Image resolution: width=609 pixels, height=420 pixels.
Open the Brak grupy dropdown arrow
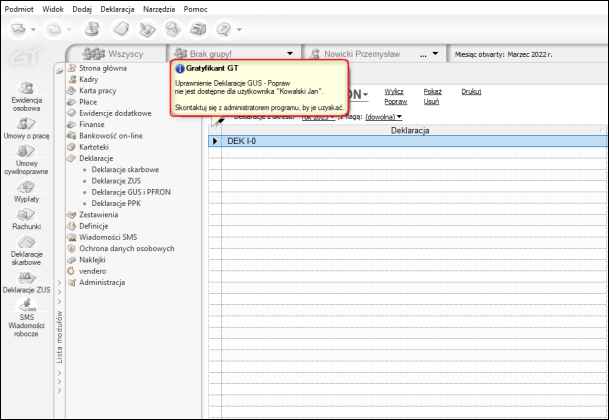pyautogui.click(x=290, y=54)
